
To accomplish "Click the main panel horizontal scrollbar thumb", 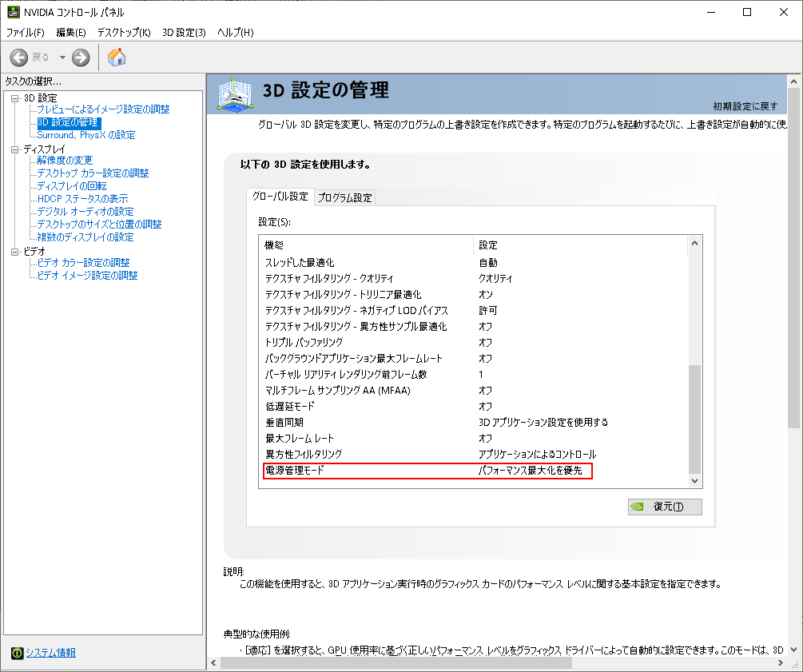I will tap(396, 662).
